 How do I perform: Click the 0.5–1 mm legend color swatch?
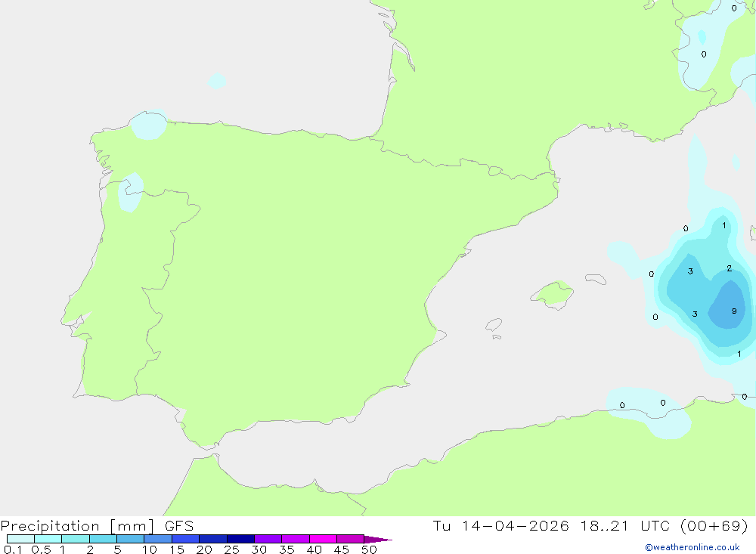48,539
